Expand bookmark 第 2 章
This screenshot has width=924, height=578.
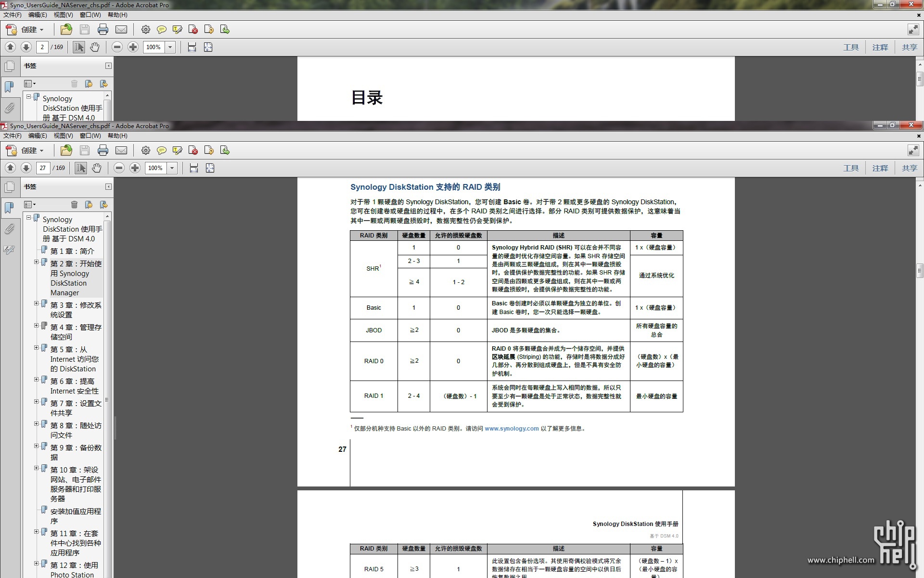[x=36, y=262]
